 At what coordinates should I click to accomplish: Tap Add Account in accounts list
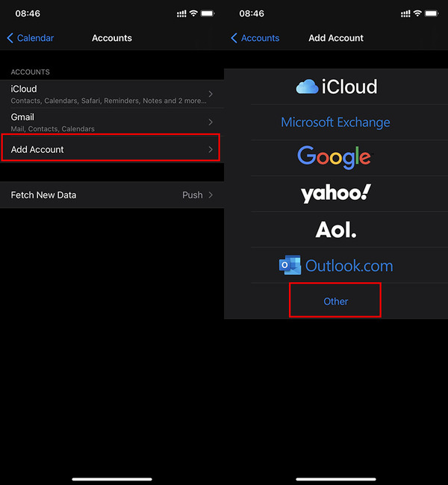(105, 150)
